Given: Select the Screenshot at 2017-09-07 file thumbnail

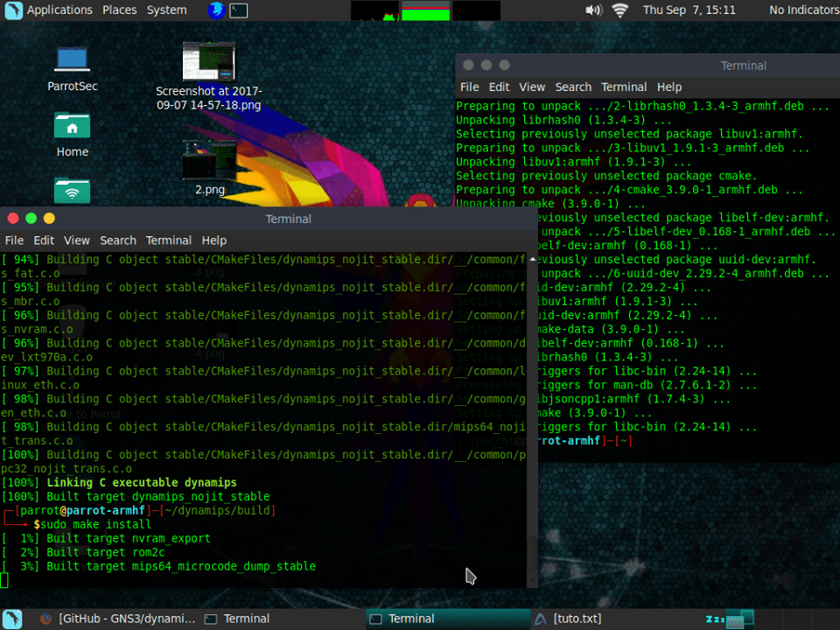Looking at the screenshot, I should tap(209, 61).
